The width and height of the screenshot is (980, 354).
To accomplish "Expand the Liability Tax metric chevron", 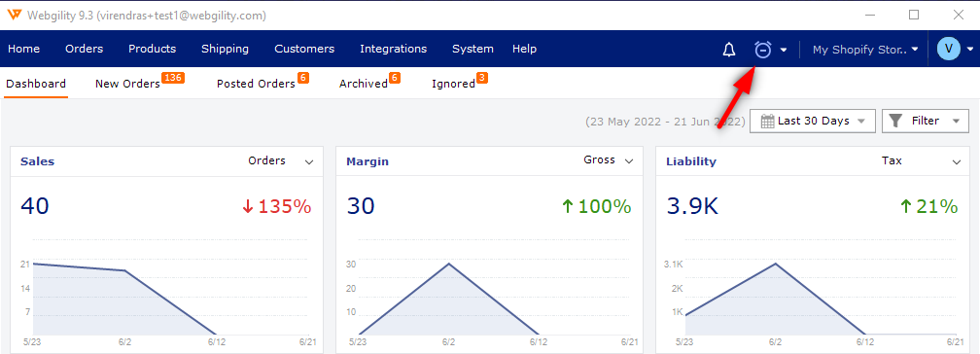I will [957, 162].
